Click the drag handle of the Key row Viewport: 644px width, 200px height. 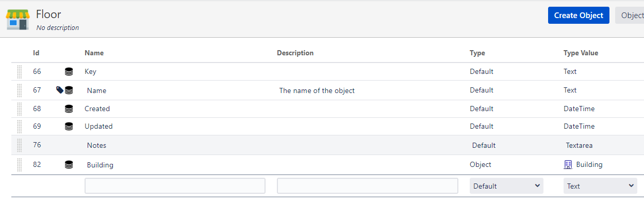20,71
